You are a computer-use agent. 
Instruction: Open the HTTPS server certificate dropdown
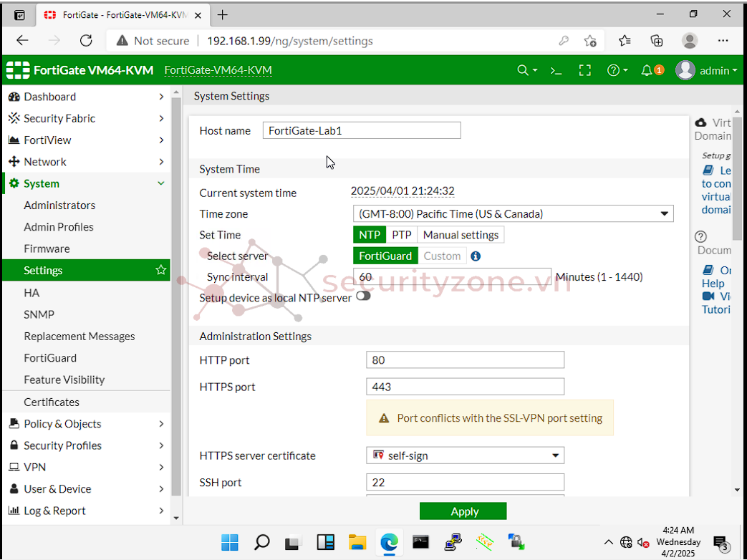tap(465, 455)
